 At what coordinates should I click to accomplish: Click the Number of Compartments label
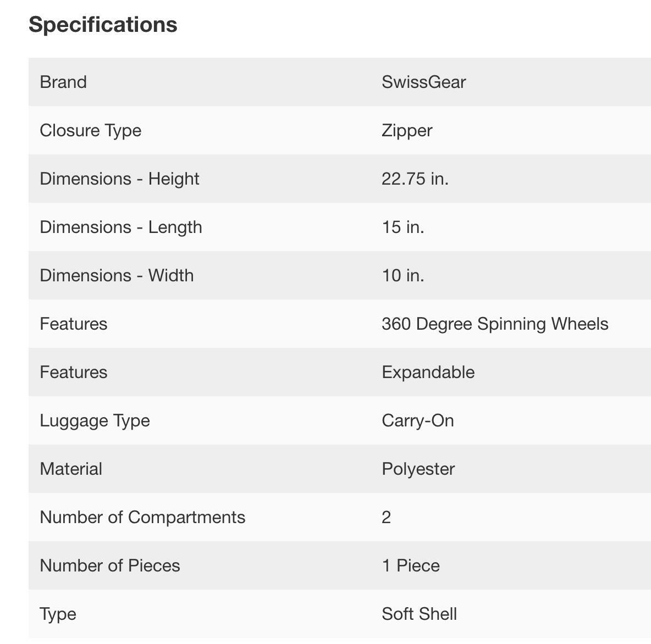coord(142,517)
